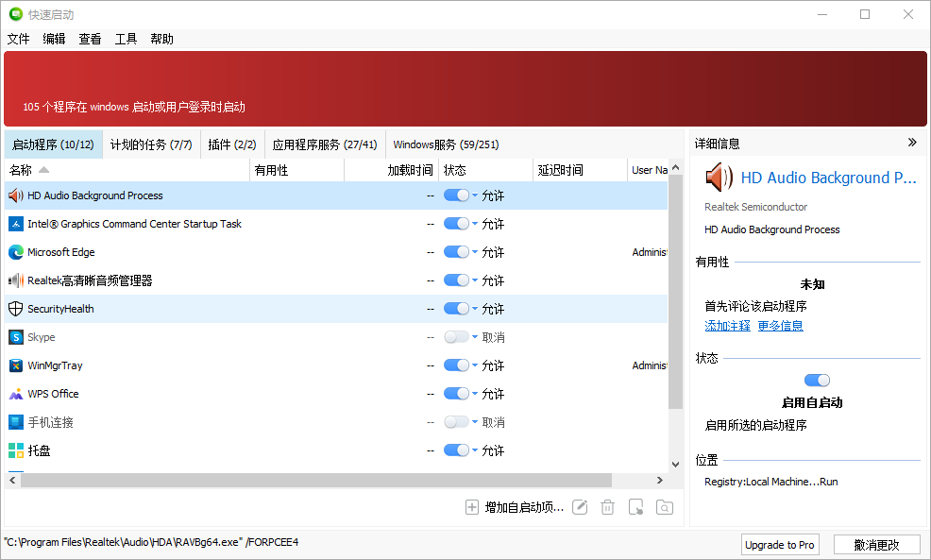Open status dropdown arrow for SecurityHealth
The width and height of the screenshot is (931, 560).
(x=475, y=309)
